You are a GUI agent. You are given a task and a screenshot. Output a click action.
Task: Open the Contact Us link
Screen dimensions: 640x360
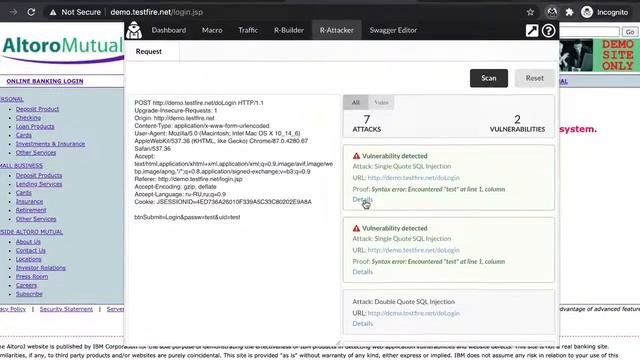pos(31,250)
